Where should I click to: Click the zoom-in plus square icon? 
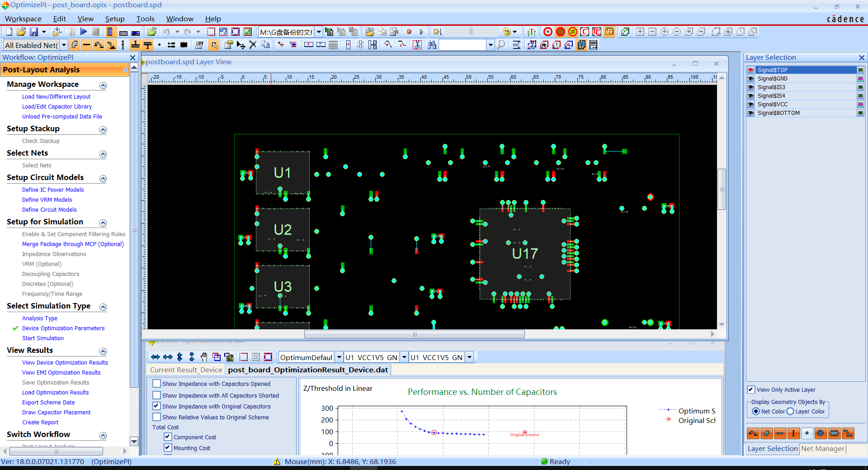(x=640, y=32)
